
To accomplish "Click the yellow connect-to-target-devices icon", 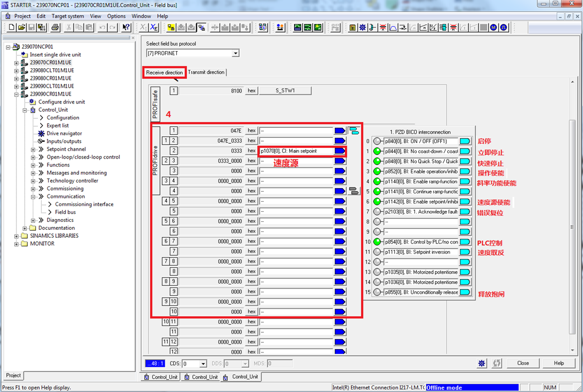I will click(x=171, y=27).
